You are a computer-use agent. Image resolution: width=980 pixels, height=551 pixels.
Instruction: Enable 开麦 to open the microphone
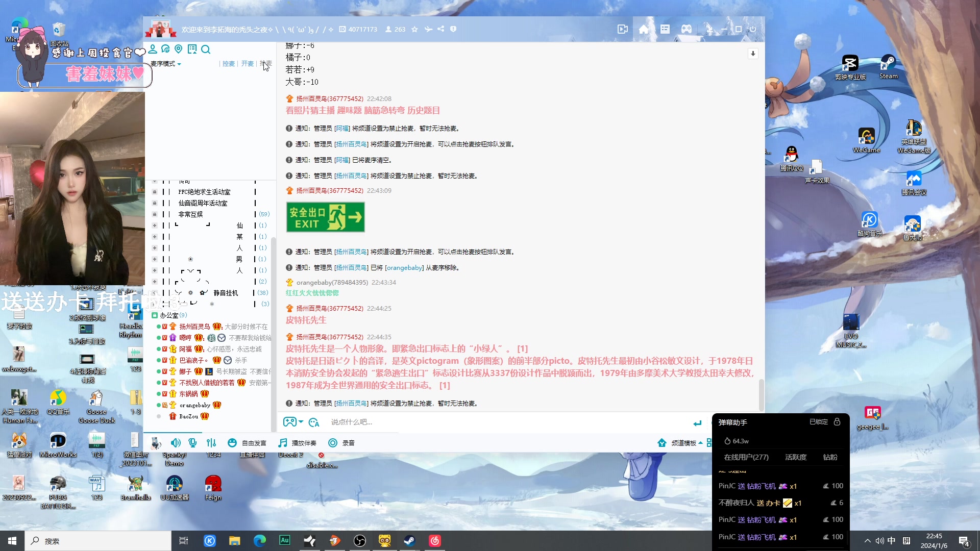coord(247,63)
